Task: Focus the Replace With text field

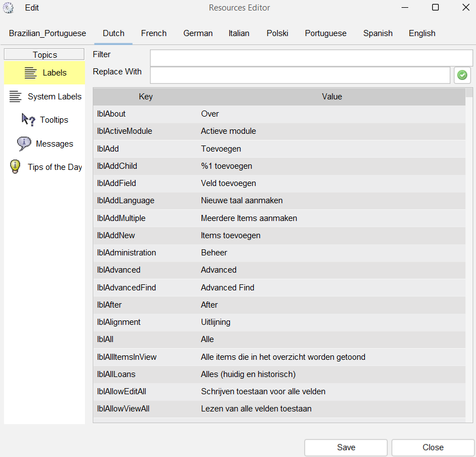Action: coord(300,75)
